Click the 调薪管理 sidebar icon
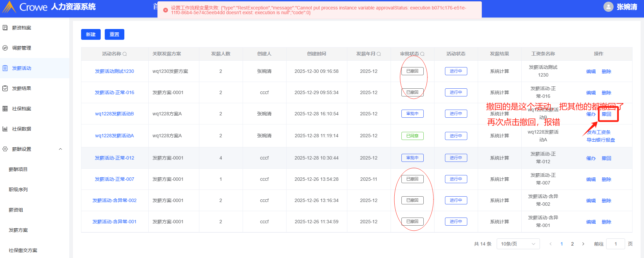 [5, 48]
